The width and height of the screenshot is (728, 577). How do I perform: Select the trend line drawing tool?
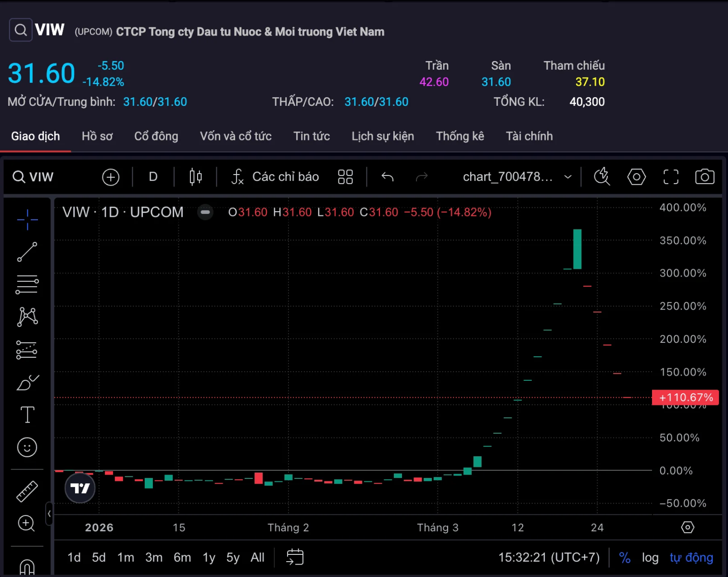(27, 252)
